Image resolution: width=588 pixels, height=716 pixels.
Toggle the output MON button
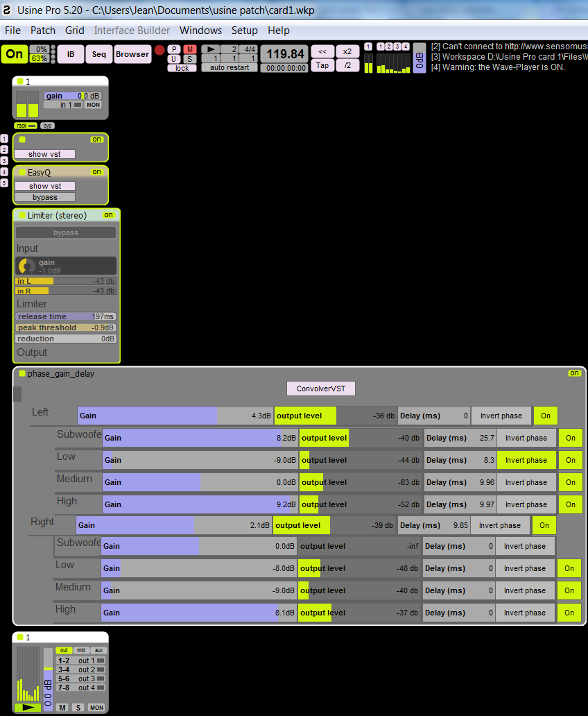[x=96, y=707]
